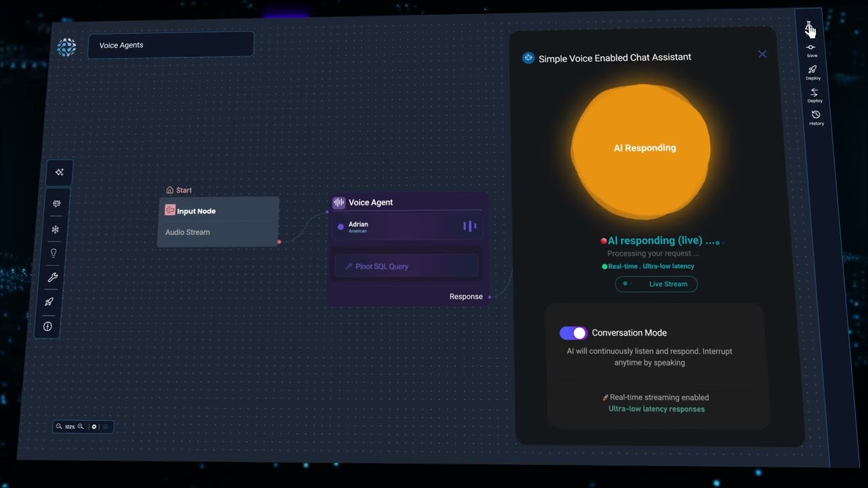Click the rocket Deploy icon in right sidebar
Viewport: 868px width, 488px height.
(x=812, y=73)
